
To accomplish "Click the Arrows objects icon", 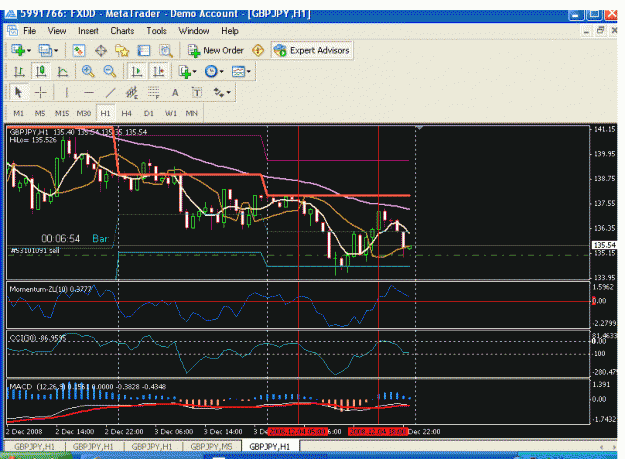I will click(218, 92).
